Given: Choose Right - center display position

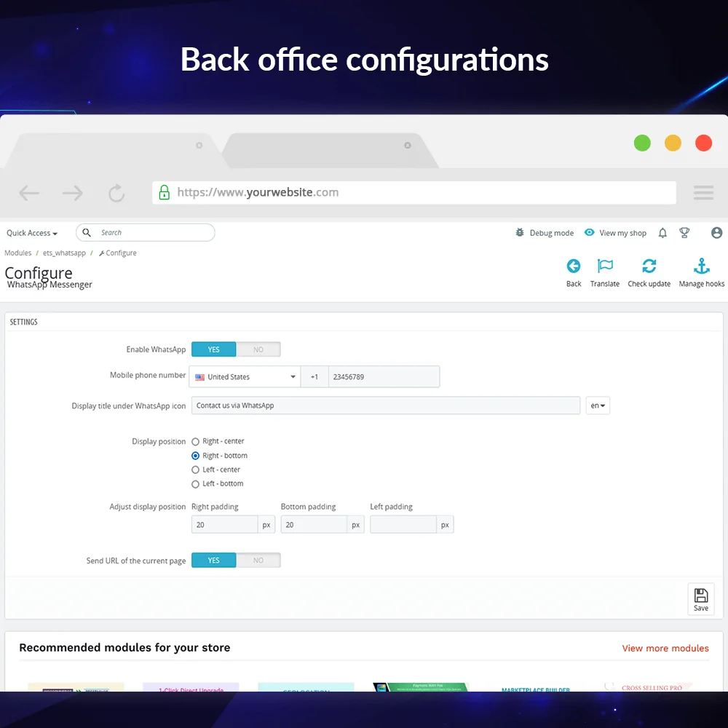Looking at the screenshot, I should pyautogui.click(x=195, y=441).
